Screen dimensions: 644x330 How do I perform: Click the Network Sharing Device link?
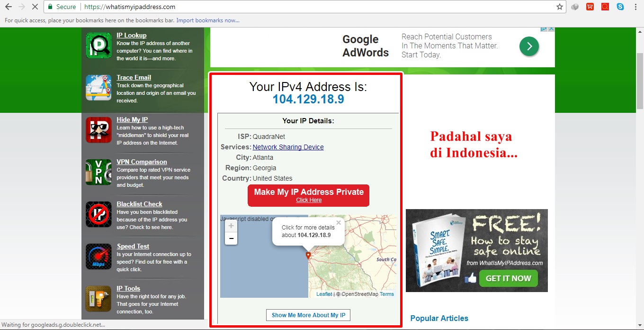pos(288,147)
